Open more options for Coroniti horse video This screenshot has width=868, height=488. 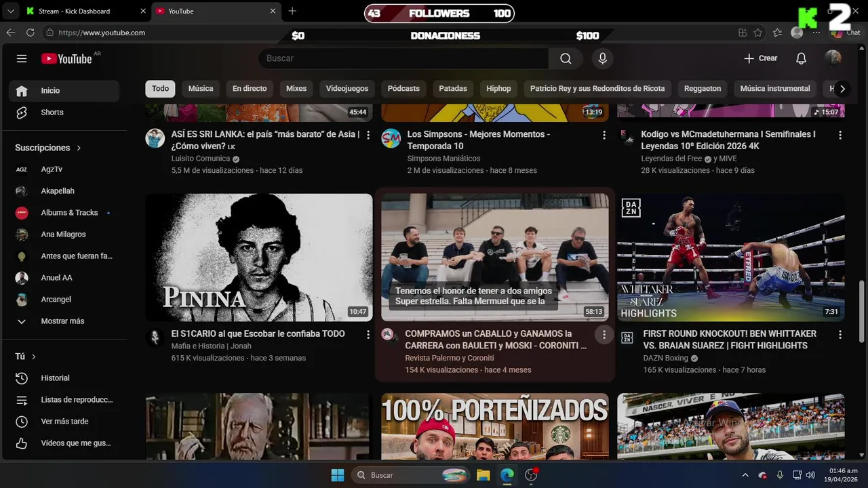click(604, 335)
